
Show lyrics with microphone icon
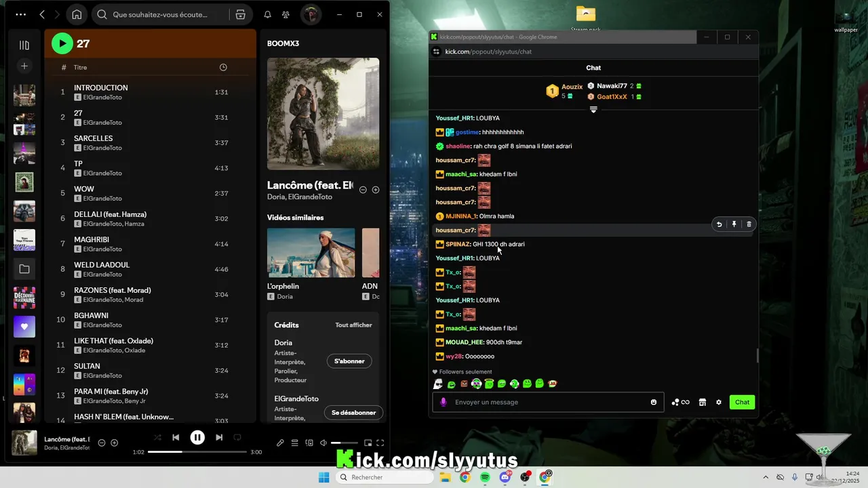[280, 443]
